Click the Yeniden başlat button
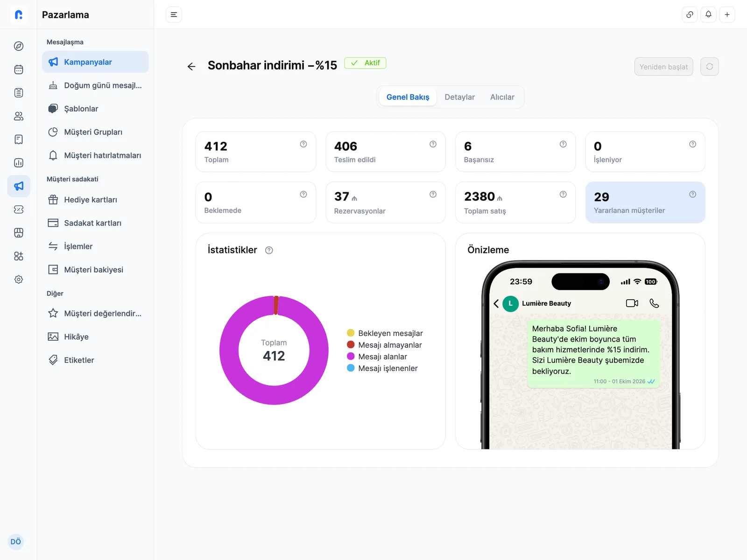 pos(663,67)
